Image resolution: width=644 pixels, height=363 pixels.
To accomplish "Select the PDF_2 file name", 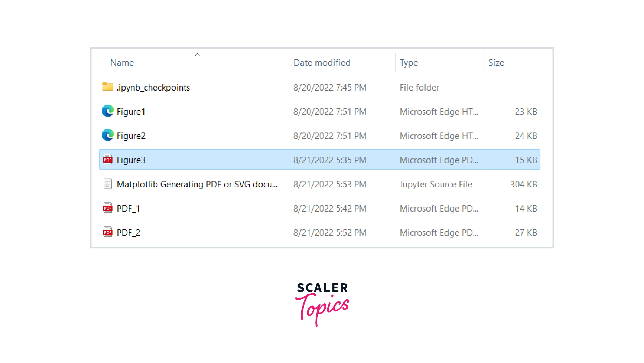I will [x=128, y=233].
